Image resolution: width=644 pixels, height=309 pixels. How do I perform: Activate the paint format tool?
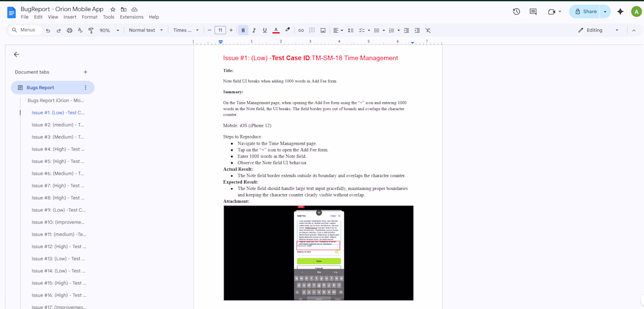point(91,30)
